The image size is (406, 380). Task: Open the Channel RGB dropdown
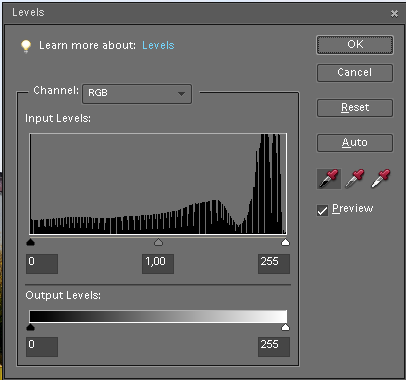pos(137,93)
